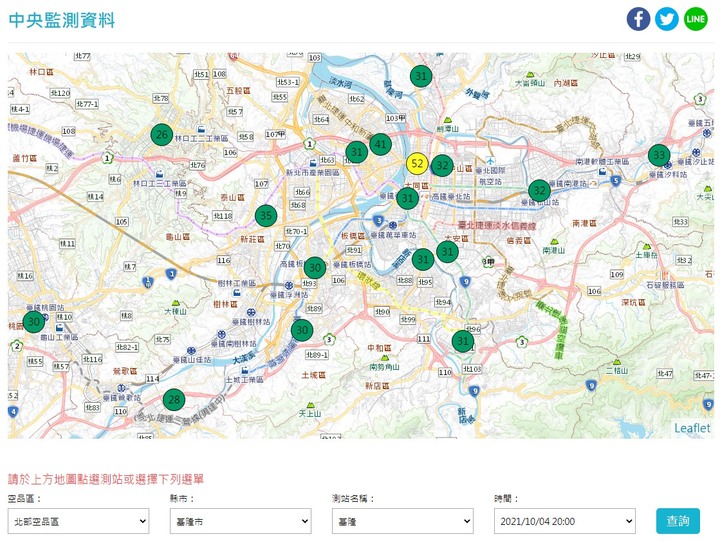Viewport: 720px width, 541px height.
Task: Open the 縣市 dropdown showing 基隆市
Action: 241,521
